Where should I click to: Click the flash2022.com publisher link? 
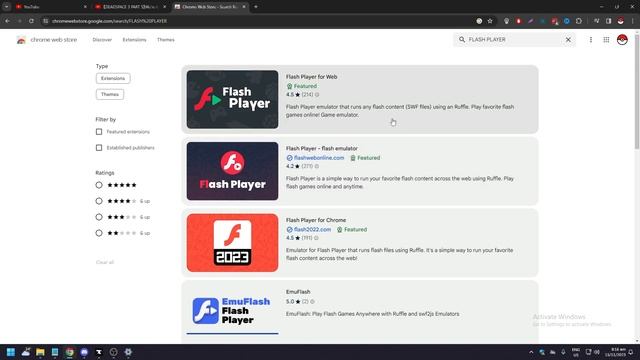pos(312,229)
